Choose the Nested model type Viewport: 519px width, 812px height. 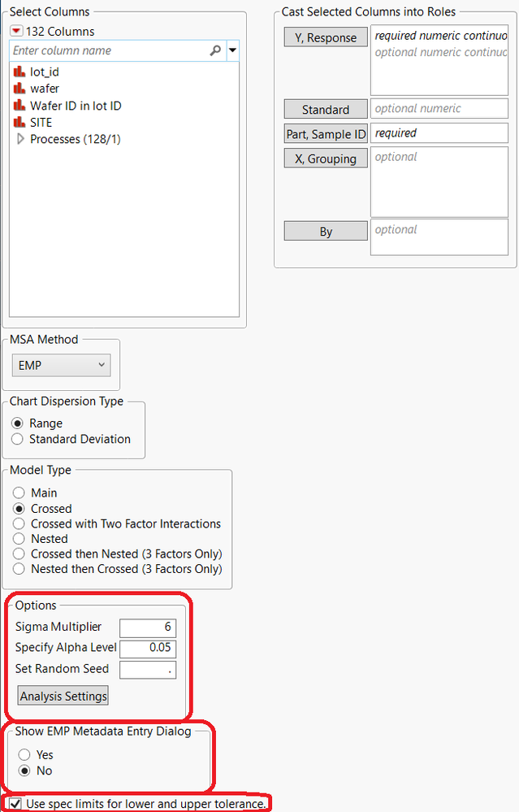(x=19, y=539)
